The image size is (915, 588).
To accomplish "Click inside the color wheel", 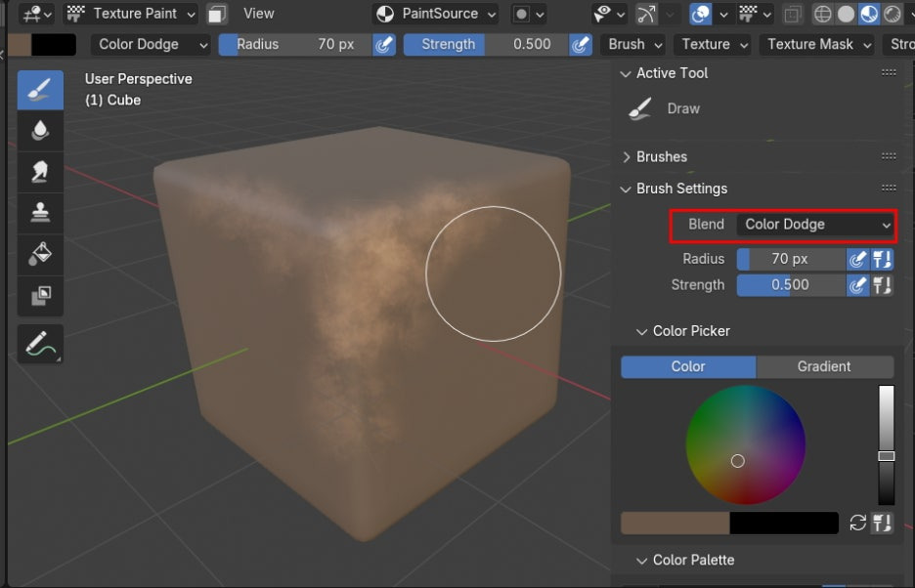I will [x=745, y=444].
